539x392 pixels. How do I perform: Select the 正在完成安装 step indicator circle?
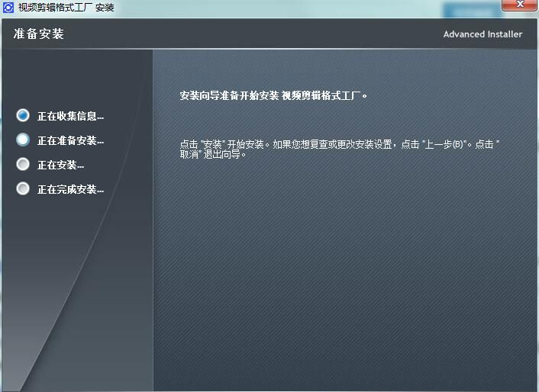[23, 188]
